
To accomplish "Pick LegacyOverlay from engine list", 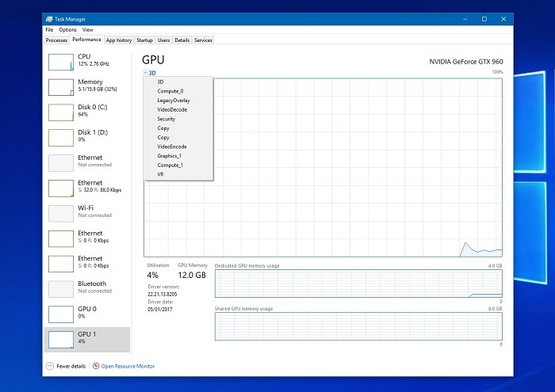I will tap(178, 101).
